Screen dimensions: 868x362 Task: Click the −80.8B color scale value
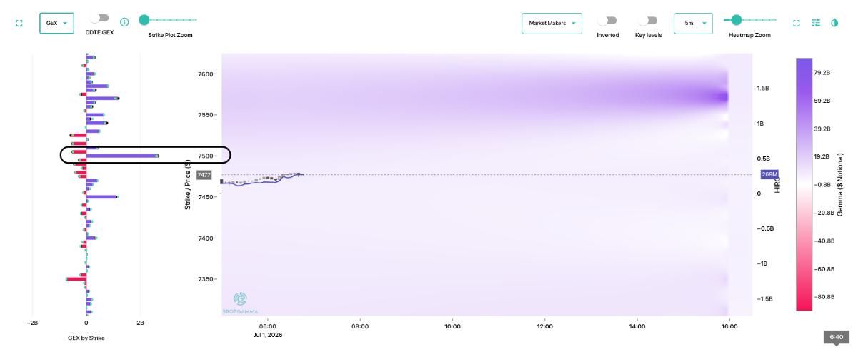point(824,297)
